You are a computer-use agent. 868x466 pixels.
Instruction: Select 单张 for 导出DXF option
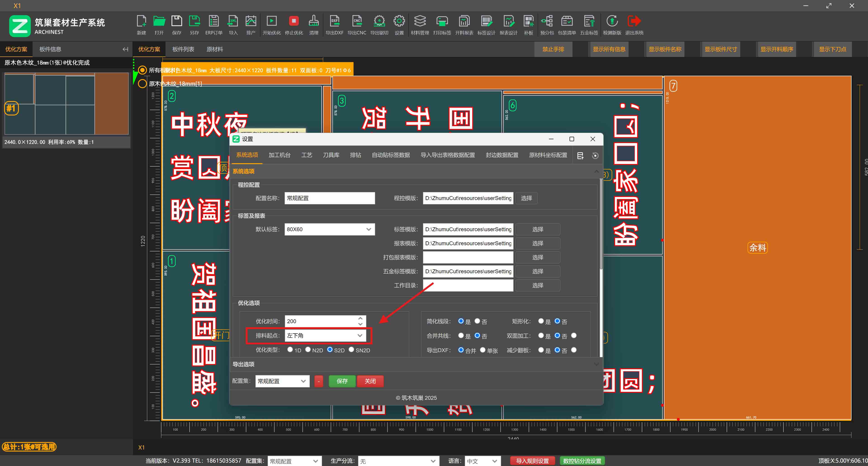tap(482, 350)
